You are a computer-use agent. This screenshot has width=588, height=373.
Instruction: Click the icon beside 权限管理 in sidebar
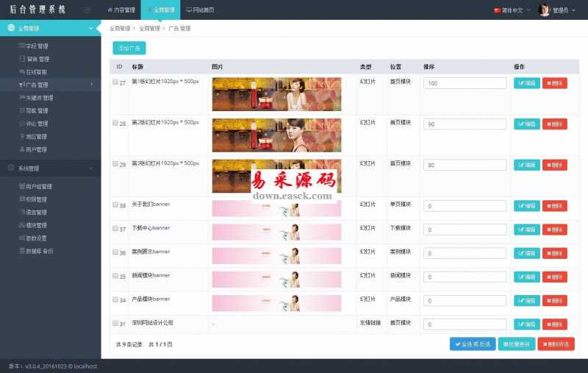click(x=22, y=199)
